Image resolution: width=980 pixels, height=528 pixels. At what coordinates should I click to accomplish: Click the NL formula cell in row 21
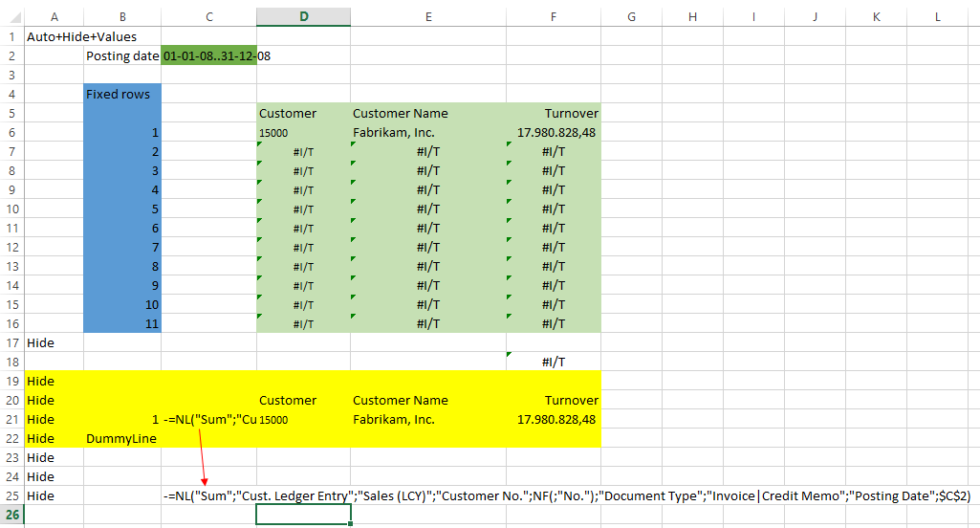coord(208,419)
